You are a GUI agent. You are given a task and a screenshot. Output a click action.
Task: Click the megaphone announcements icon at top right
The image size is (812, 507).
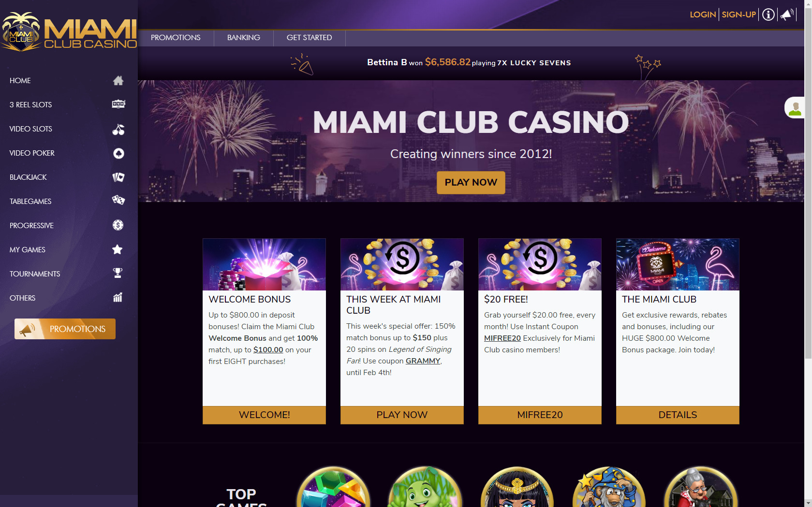787,14
